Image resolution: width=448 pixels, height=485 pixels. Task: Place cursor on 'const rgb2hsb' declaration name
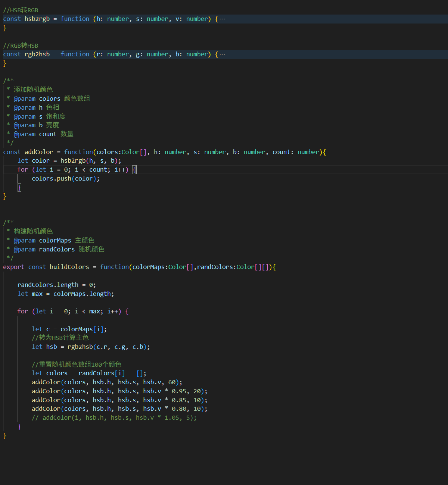click(37, 54)
